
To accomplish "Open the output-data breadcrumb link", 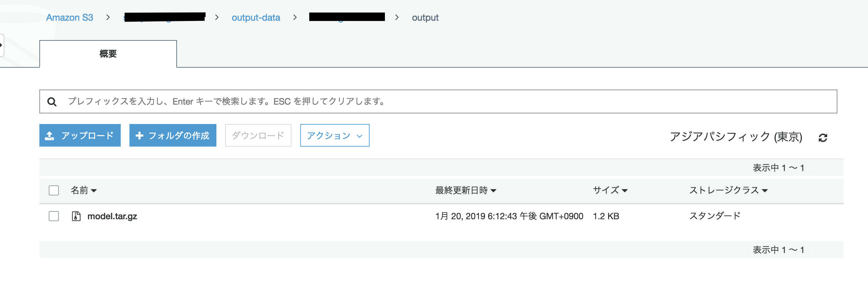I will (256, 18).
